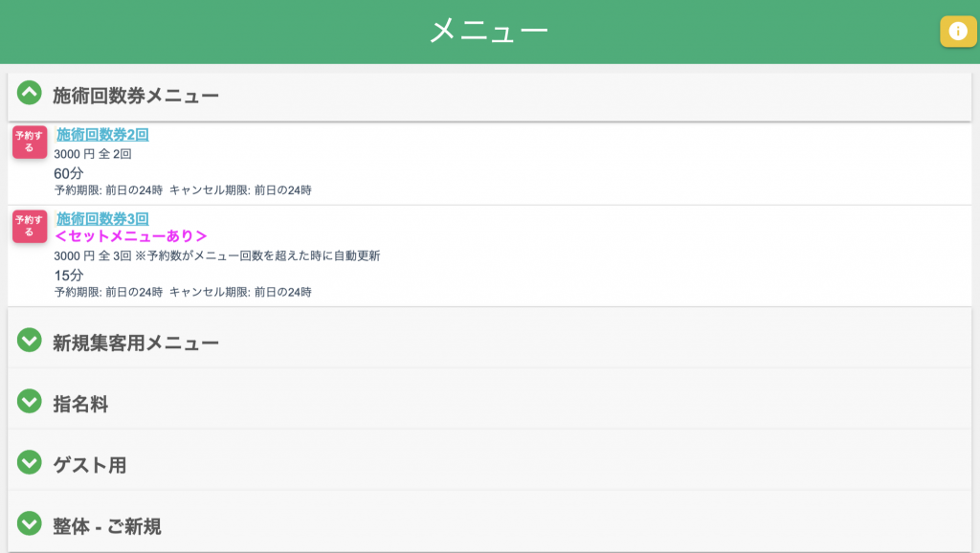The image size is (980, 553).
Task: Expand the 指名料 section title
Action: click(80, 404)
